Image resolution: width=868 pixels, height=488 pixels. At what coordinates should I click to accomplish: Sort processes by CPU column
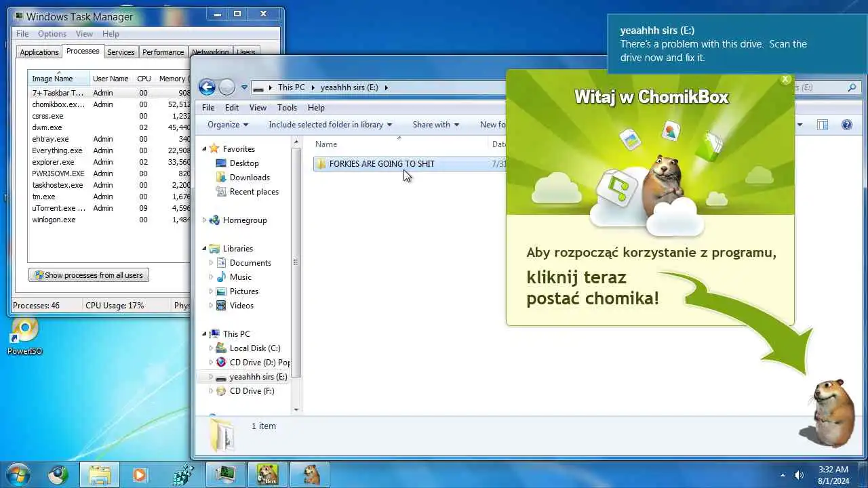144,79
